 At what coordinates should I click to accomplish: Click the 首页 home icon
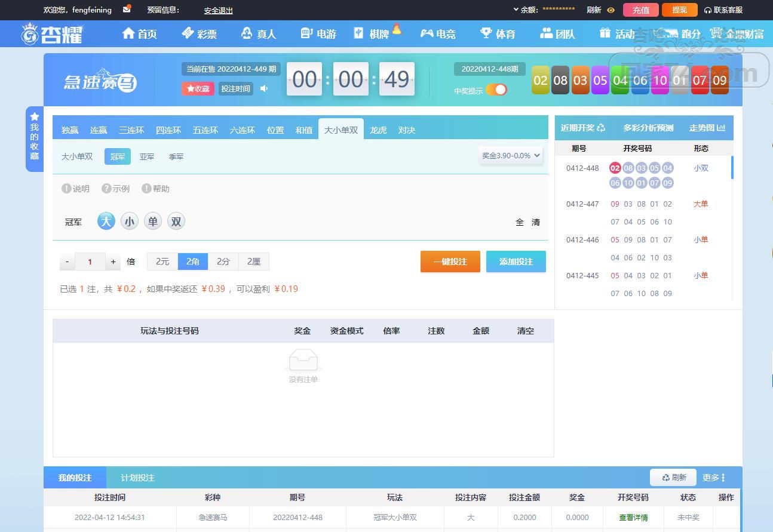[x=128, y=33]
